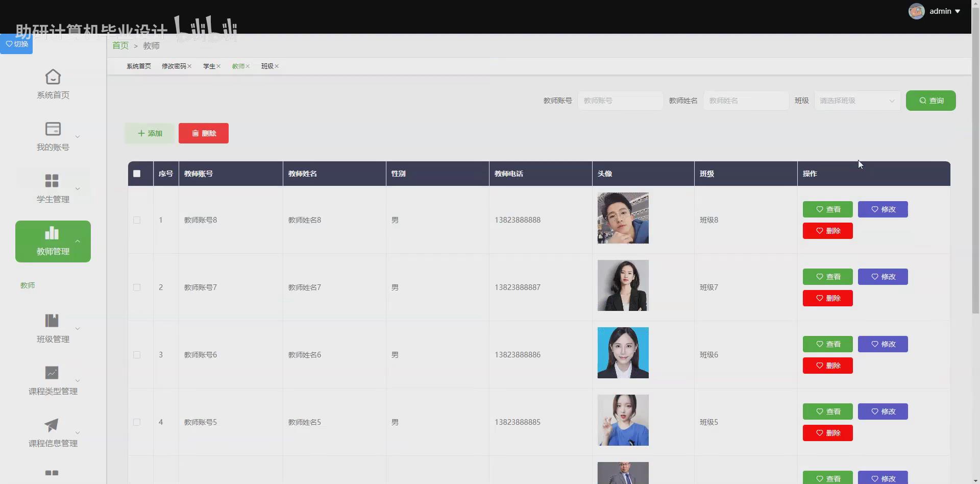The width and height of the screenshot is (980, 484).
Task: Click the admin avatar picture
Action: [x=917, y=11]
